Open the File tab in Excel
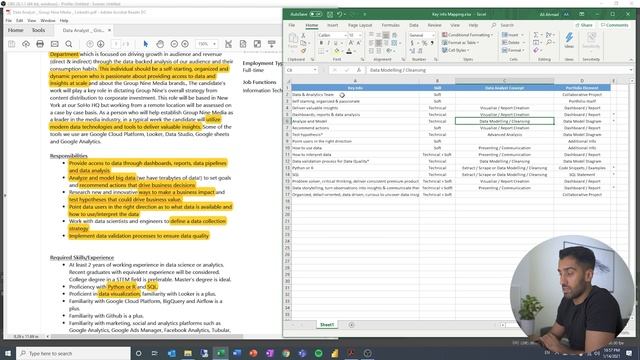640x360 pixels. point(291,25)
